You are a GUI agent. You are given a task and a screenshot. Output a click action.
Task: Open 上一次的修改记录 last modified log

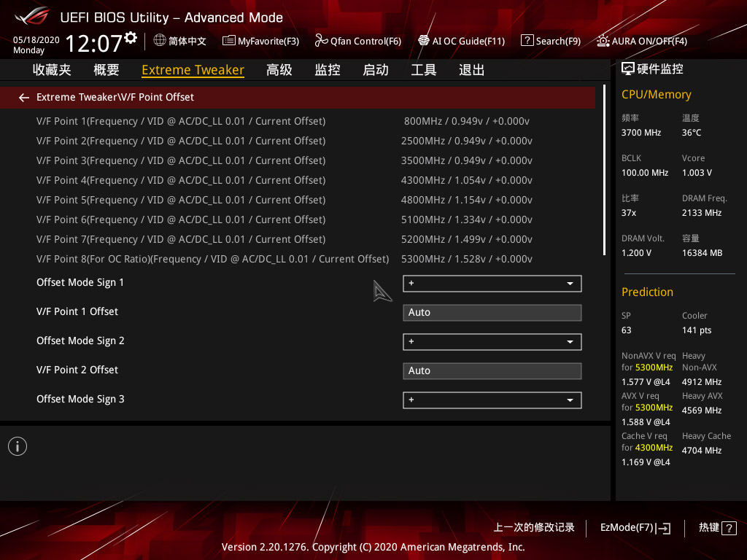coord(534,527)
